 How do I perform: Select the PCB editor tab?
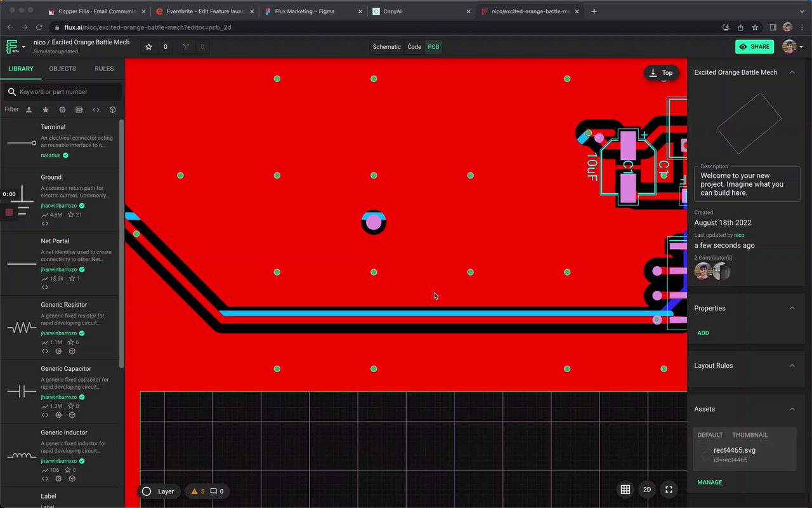[433, 47]
